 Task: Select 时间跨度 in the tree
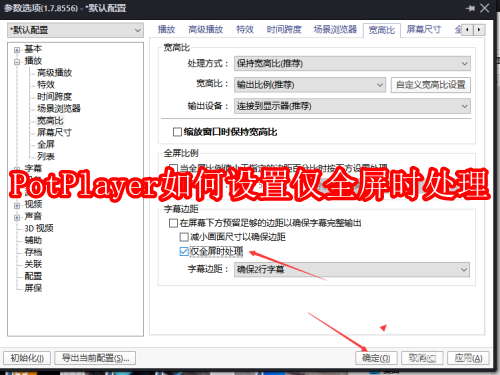tap(54, 97)
